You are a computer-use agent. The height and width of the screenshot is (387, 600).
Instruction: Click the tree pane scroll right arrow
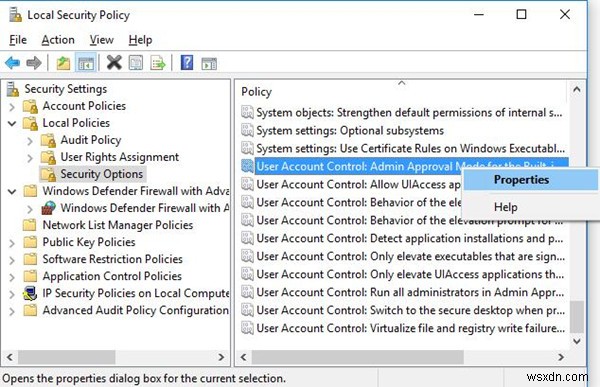[221, 357]
